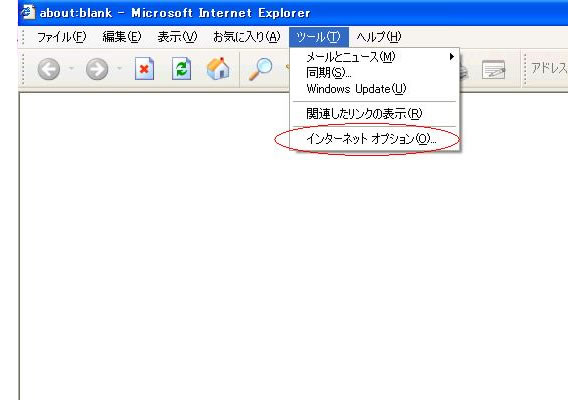Open the ファイル(F) menu
Image resolution: width=570 pixels, height=404 pixels.
pyautogui.click(x=61, y=37)
